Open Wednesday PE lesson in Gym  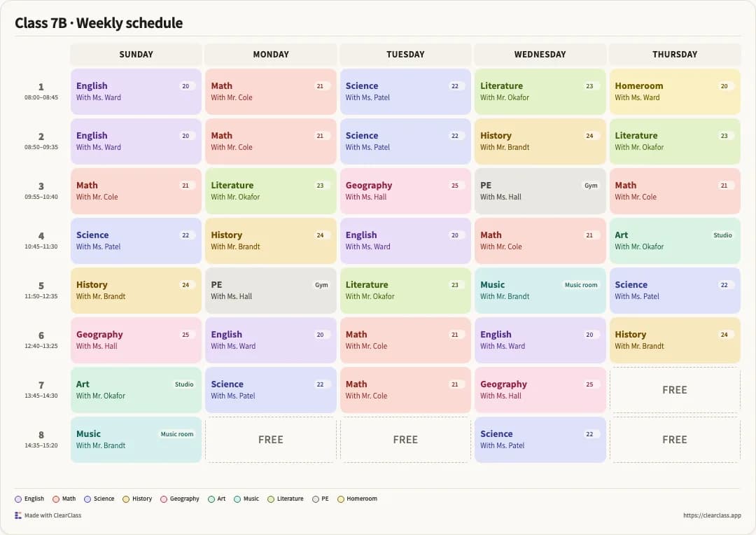[x=540, y=191]
